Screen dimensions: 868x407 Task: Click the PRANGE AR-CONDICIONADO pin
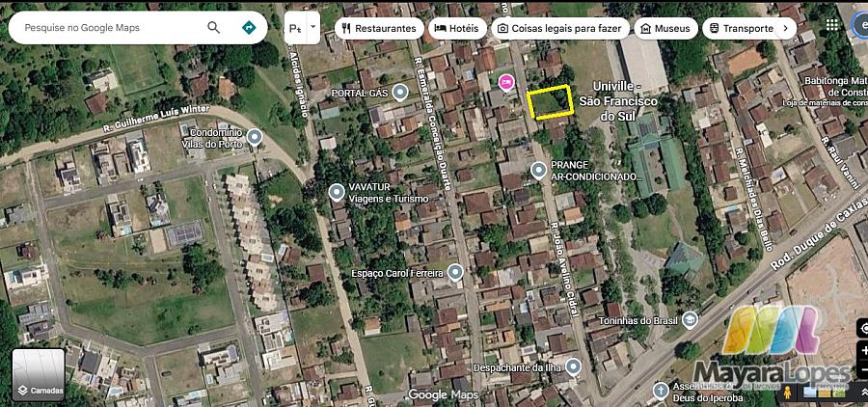tap(538, 170)
